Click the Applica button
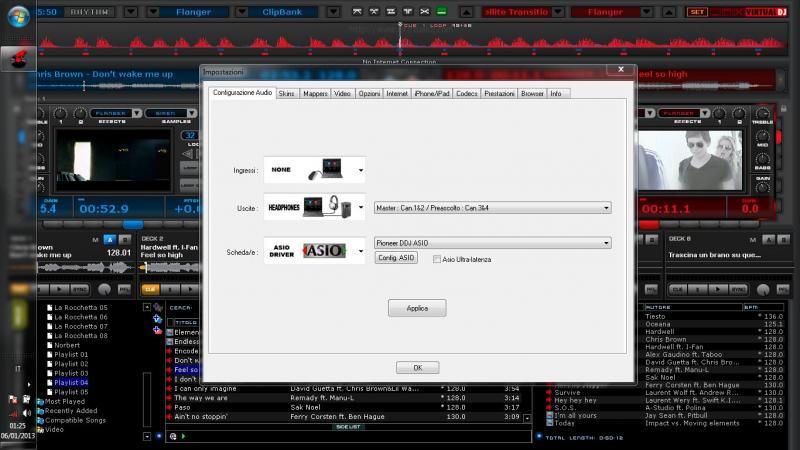The width and height of the screenshot is (800, 450). [417, 308]
